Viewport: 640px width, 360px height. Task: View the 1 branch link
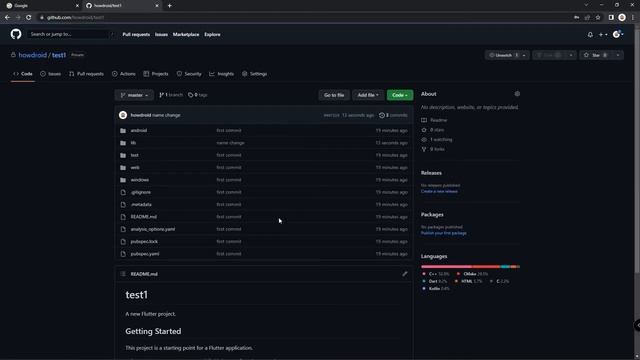[x=171, y=95]
